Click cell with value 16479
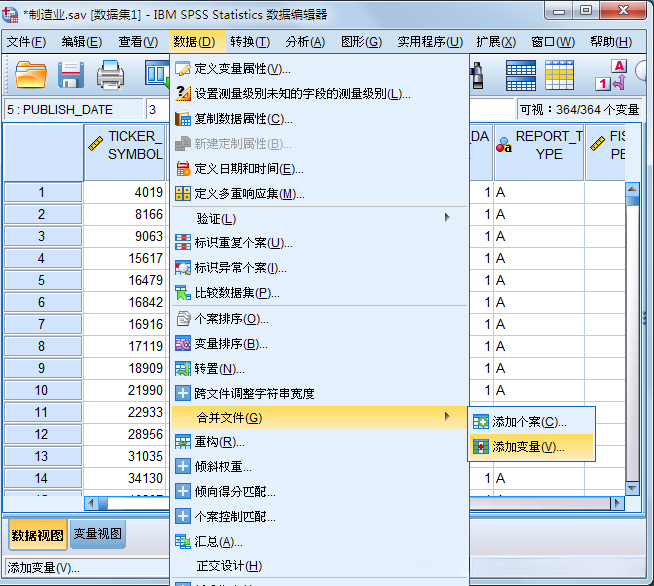Screen dimensions: 654x586 tap(125, 280)
